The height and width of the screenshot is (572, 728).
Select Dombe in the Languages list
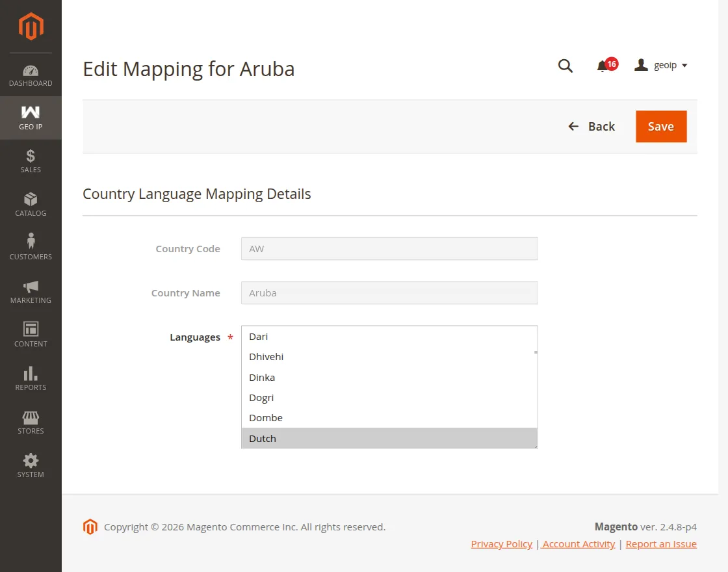tap(389, 418)
